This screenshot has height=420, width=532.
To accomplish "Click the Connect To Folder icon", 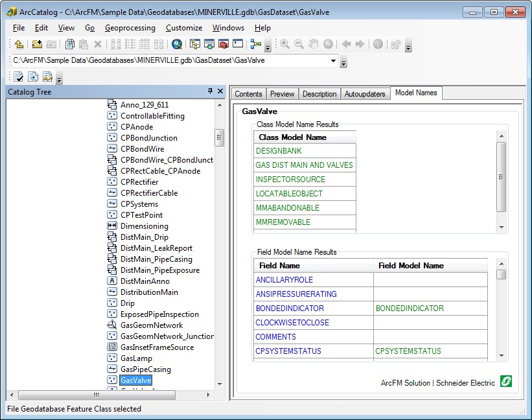I will (x=37, y=44).
